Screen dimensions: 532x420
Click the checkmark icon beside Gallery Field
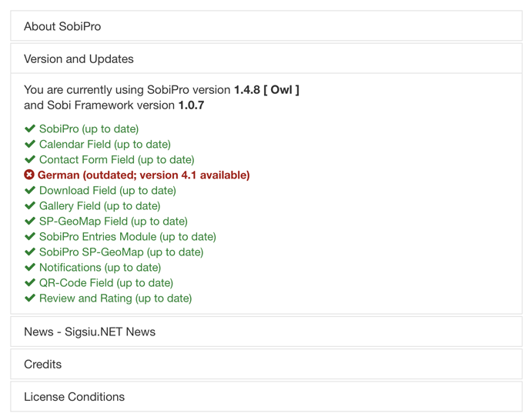point(30,206)
